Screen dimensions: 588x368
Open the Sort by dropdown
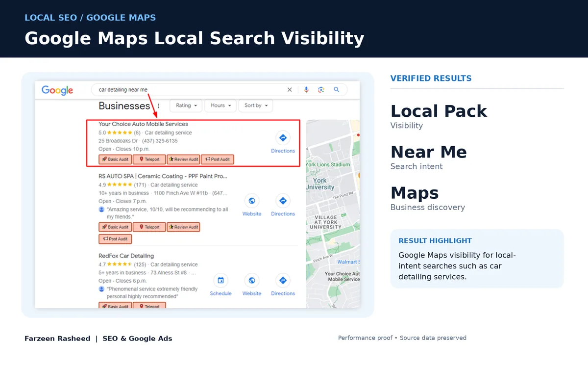(x=256, y=105)
